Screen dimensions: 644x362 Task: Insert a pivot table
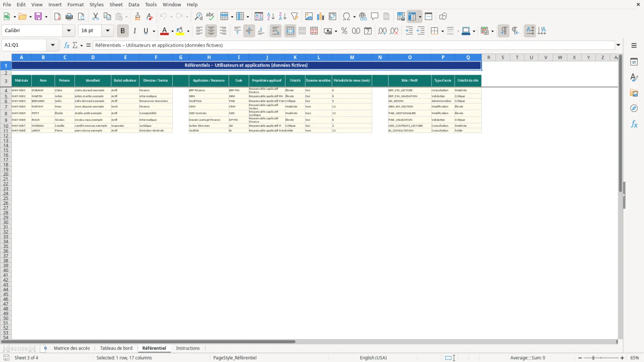(332, 16)
